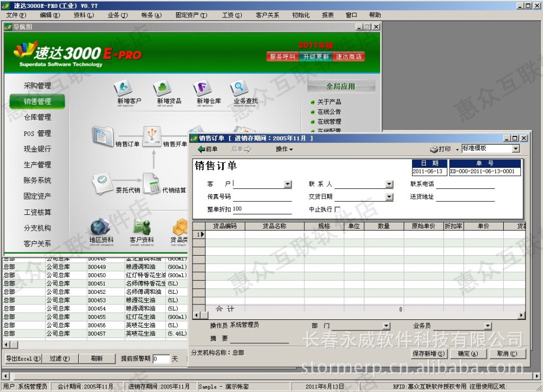Select the D00456 英唛花生油 list row
This screenshot has height=392, width=543.
tap(95, 326)
